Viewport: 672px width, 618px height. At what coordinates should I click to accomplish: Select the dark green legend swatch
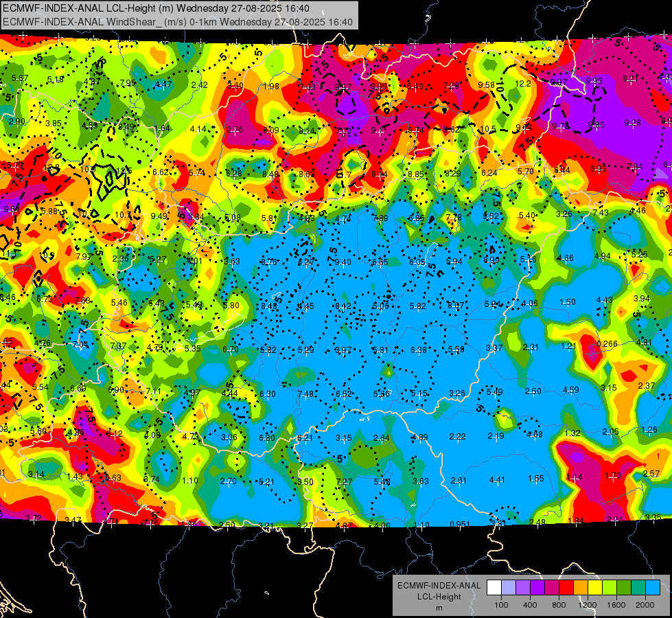pos(623,588)
